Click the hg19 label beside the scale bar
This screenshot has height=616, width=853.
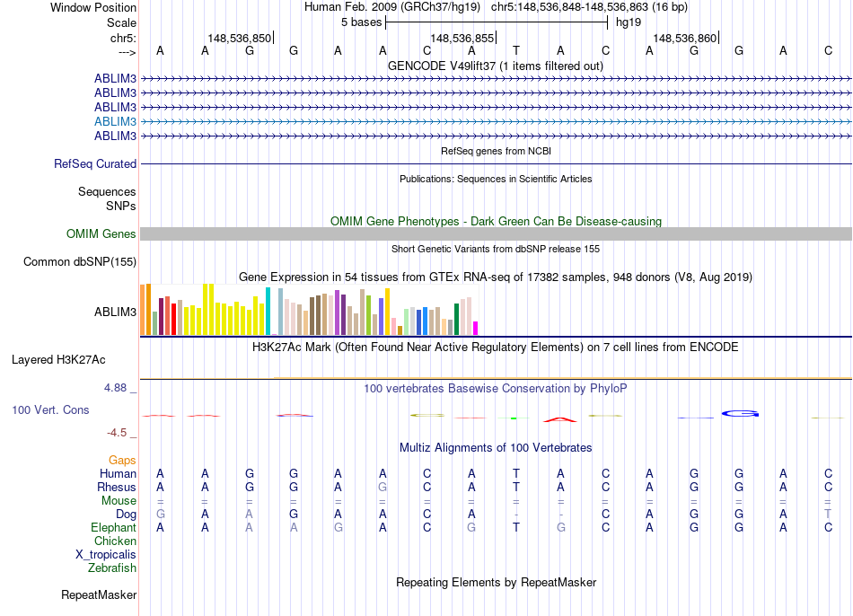coord(629,22)
